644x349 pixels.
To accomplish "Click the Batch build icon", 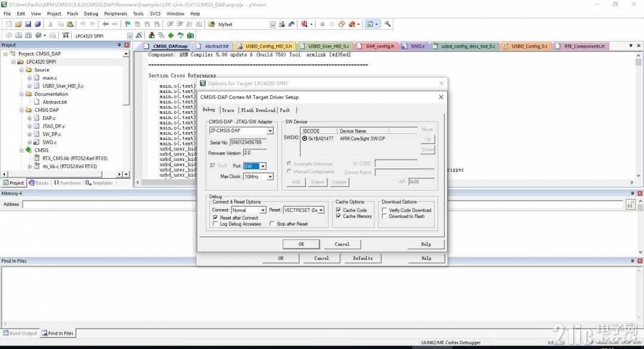I will tap(38, 36).
